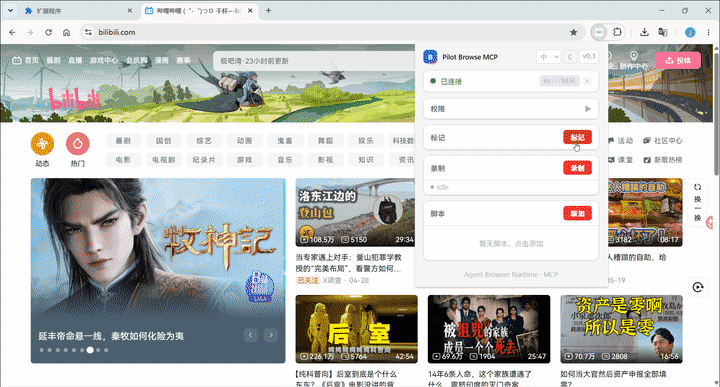Open the 洛东江边的登山包 video thumbnail
The width and height of the screenshot is (720, 387).
355,213
